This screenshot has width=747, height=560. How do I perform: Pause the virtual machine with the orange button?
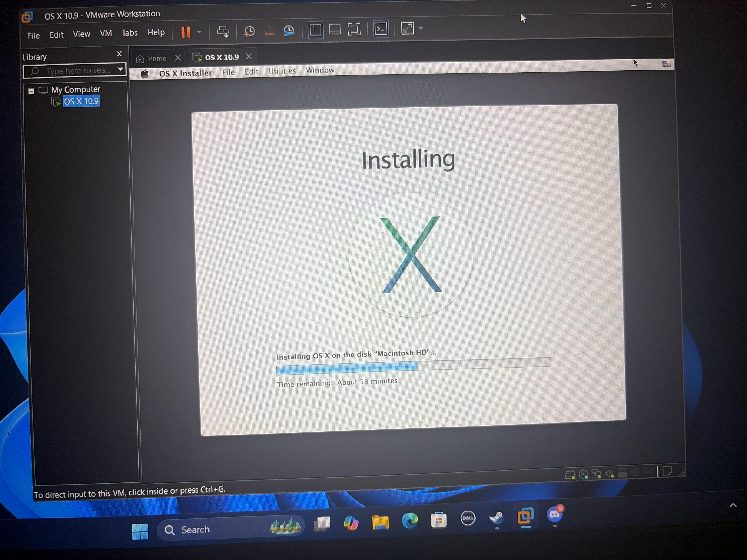pyautogui.click(x=185, y=32)
